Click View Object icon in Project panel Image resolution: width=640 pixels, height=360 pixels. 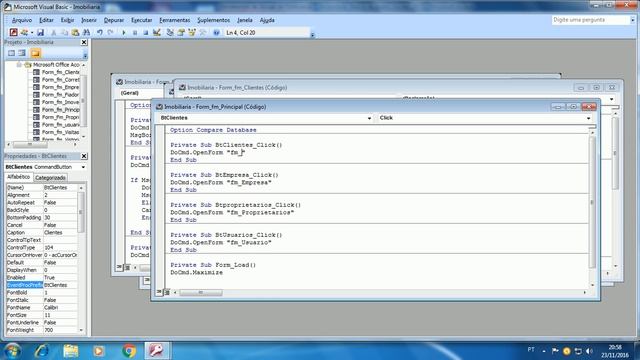click(22, 53)
